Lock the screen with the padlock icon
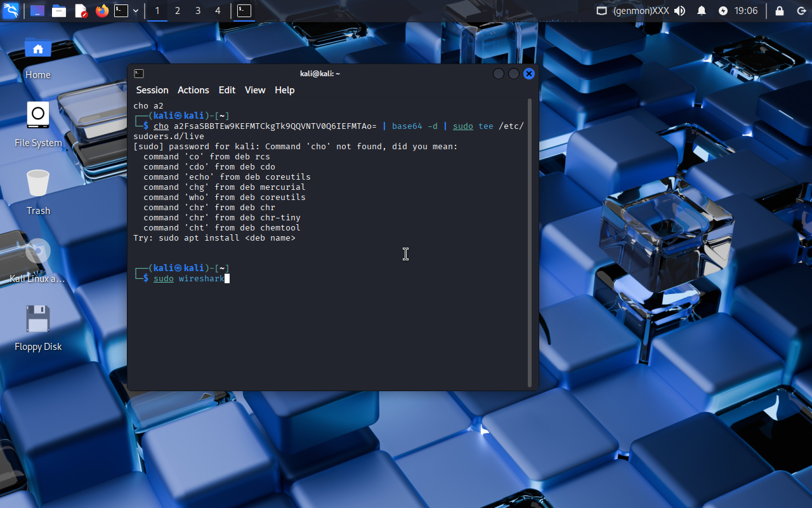Screen dimensions: 812x508 pos(780,11)
